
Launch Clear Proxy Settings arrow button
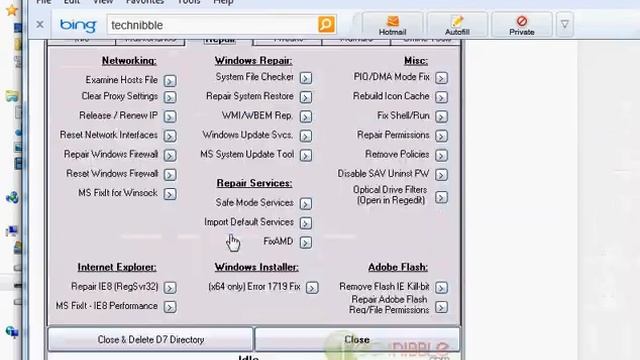click(170, 97)
